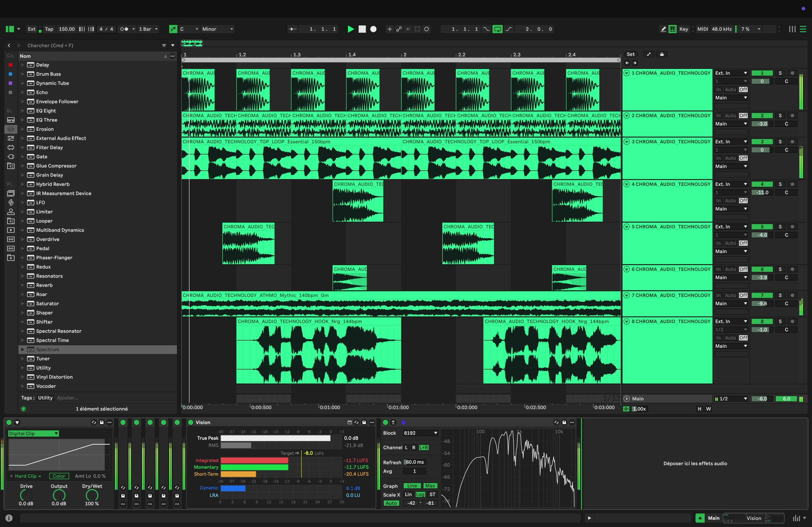This screenshot has height=527, width=812.
Task: Open the Minor scale dropdown
Action: (217, 29)
